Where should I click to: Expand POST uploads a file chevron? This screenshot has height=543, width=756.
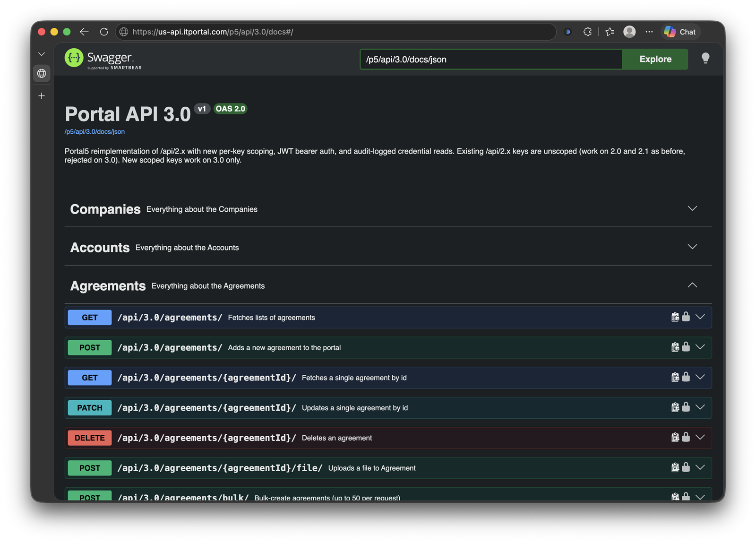point(700,467)
